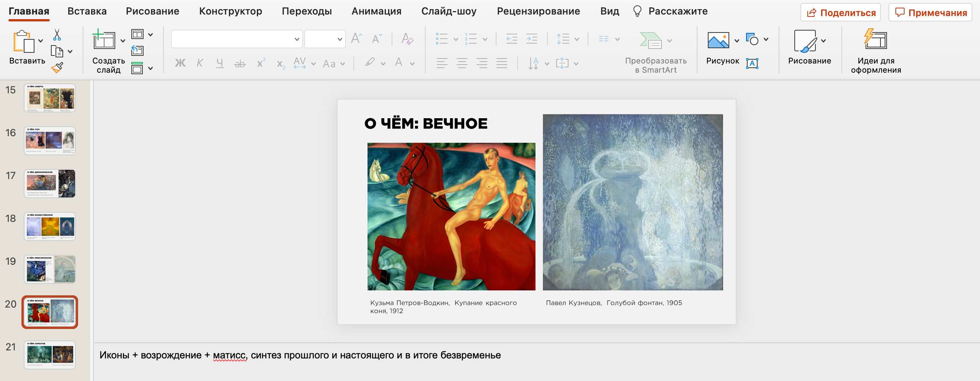The height and width of the screenshot is (381, 980).
Task: Decrease font size with small A icon
Action: coord(377,39)
